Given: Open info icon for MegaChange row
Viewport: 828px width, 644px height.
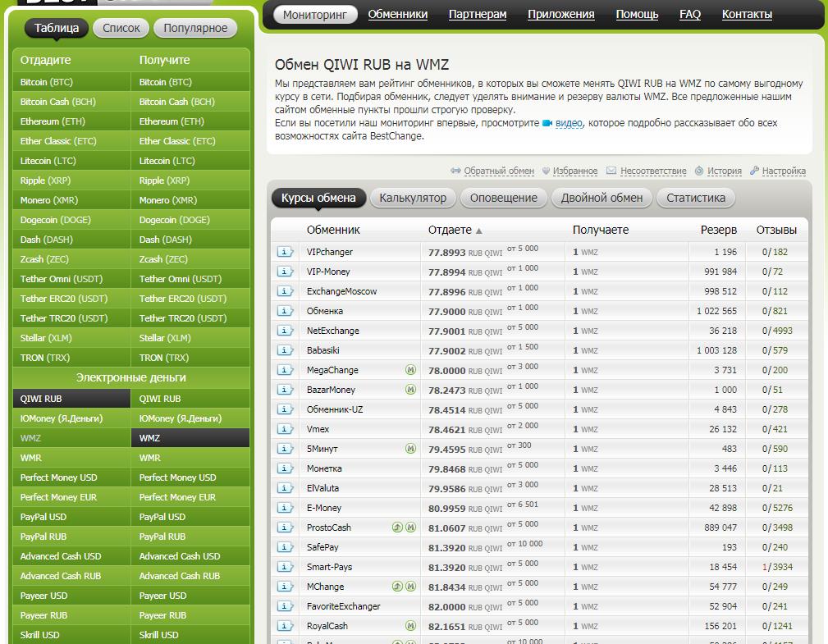Looking at the screenshot, I should (x=285, y=370).
